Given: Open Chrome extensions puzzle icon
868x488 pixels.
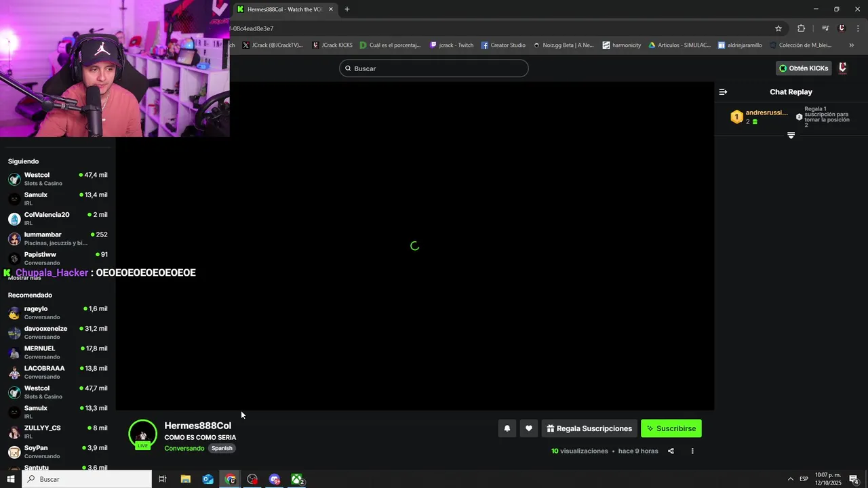Looking at the screenshot, I should [801, 28].
